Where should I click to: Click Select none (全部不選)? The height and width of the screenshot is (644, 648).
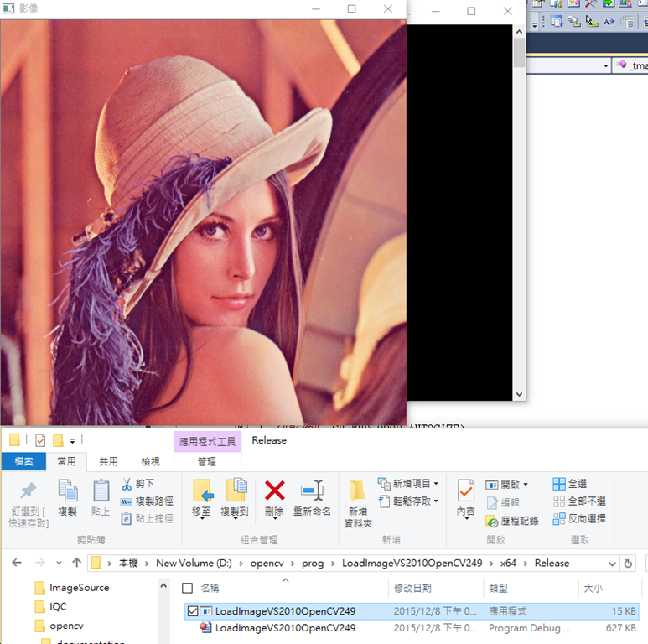point(579,501)
